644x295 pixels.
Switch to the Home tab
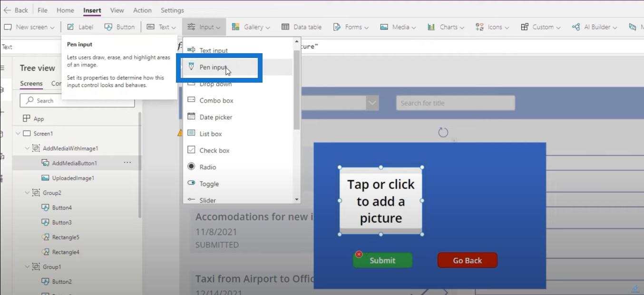pos(65,10)
